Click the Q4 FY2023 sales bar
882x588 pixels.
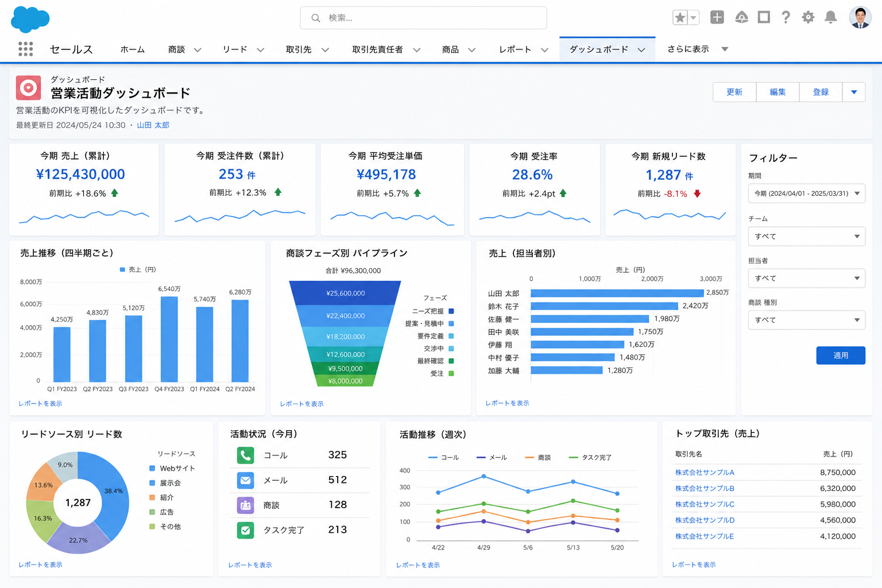tap(169, 339)
